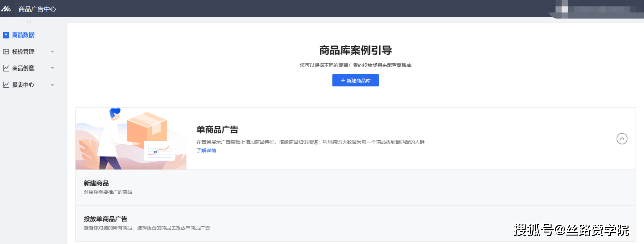The image size is (644, 244).
Task: Click the 新建商品库 button
Action: (355, 80)
